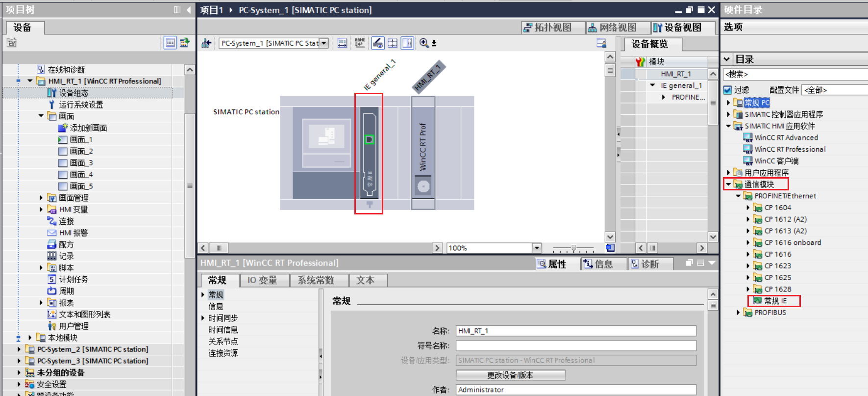
Task: Collapse the project tree panel with the arrow
Action: click(189, 10)
